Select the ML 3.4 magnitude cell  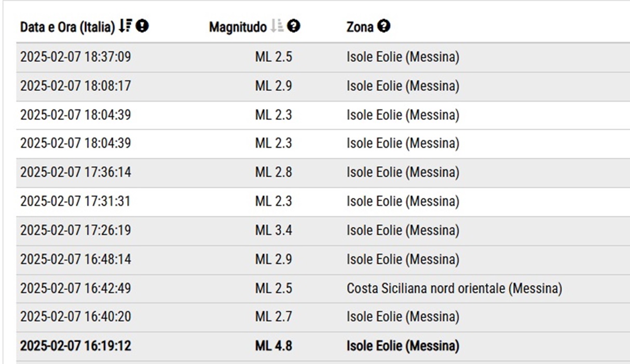point(273,230)
